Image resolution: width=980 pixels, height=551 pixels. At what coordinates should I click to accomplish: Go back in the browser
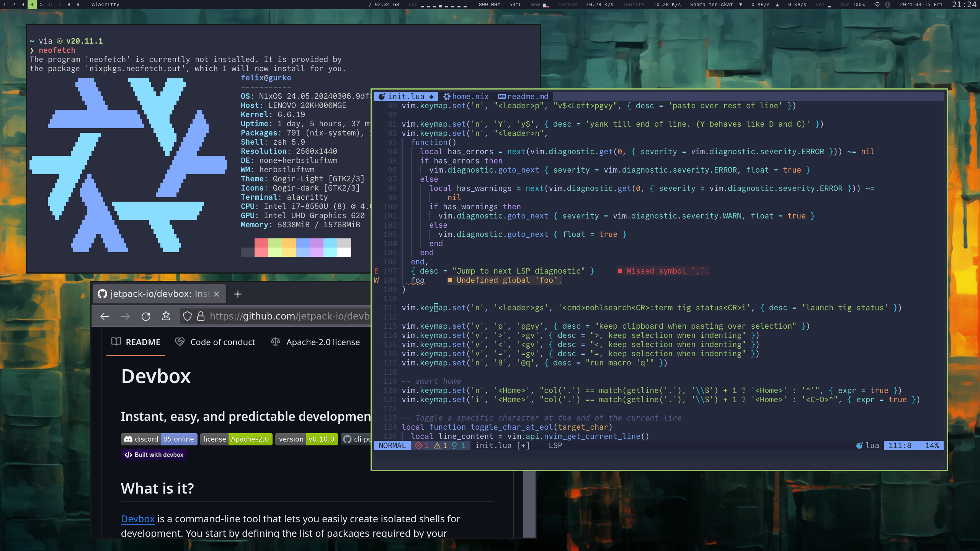[x=105, y=316]
